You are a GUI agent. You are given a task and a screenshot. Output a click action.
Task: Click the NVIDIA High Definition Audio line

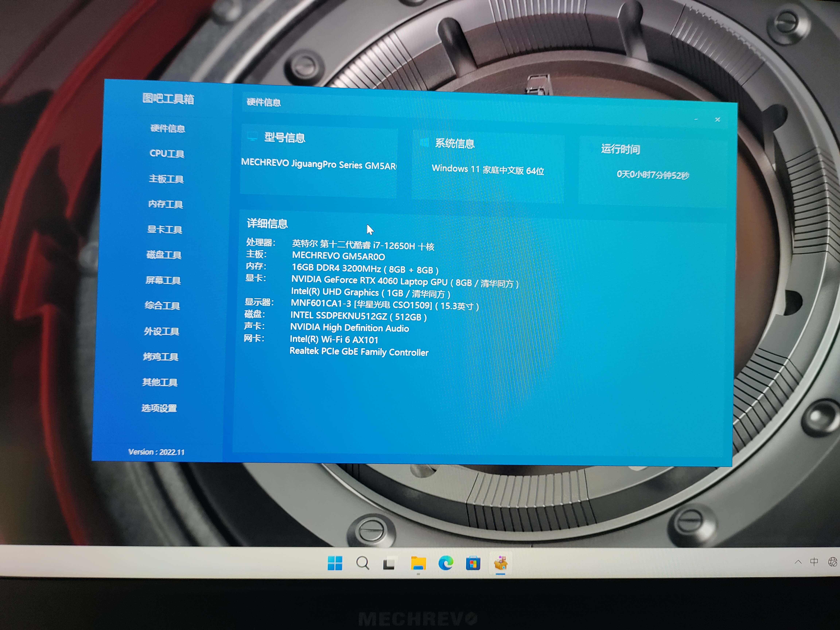click(x=349, y=328)
